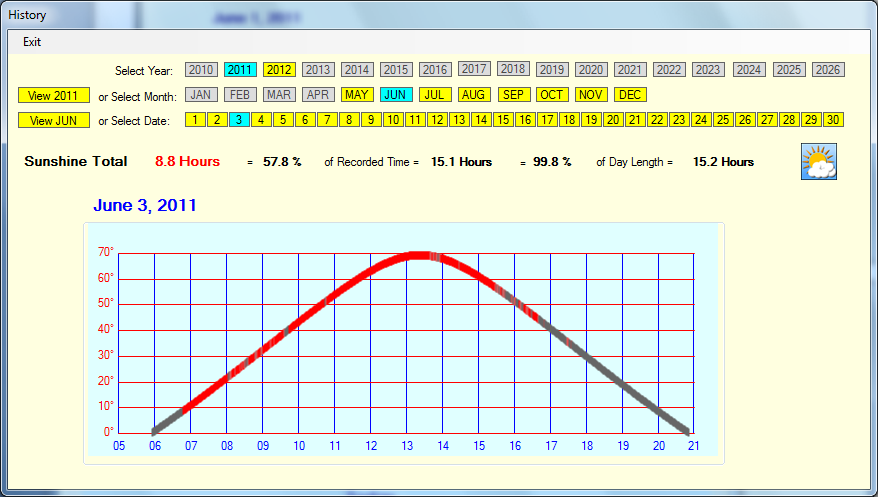Select date 1
The image size is (878, 497).
coord(195,120)
